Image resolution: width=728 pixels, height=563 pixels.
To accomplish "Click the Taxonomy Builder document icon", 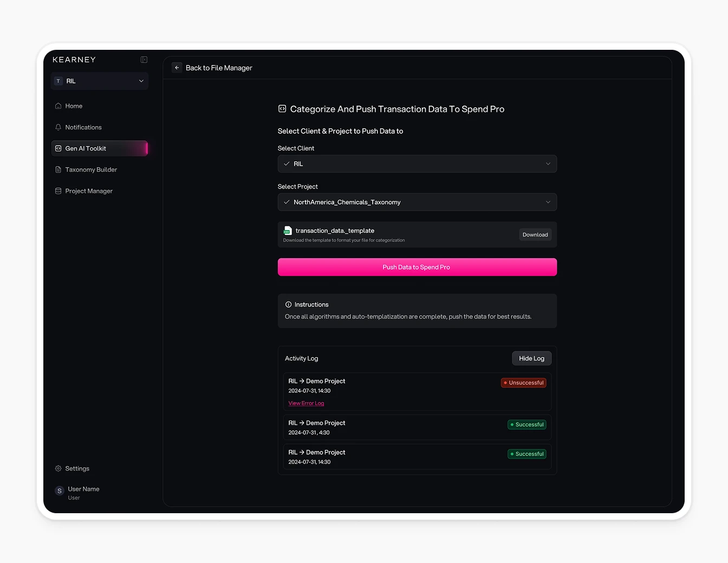I will [58, 170].
